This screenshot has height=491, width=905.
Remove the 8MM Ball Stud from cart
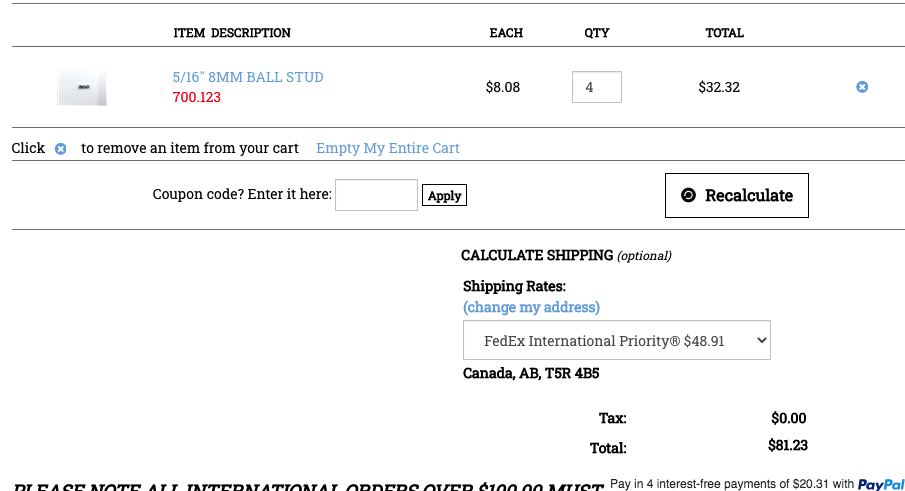(x=862, y=87)
